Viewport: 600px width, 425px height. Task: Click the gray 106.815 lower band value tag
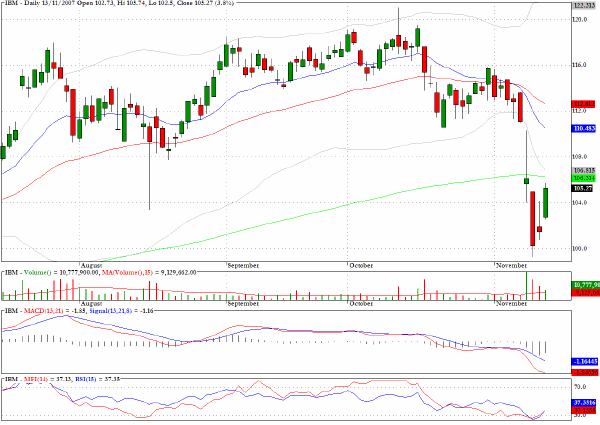584,171
